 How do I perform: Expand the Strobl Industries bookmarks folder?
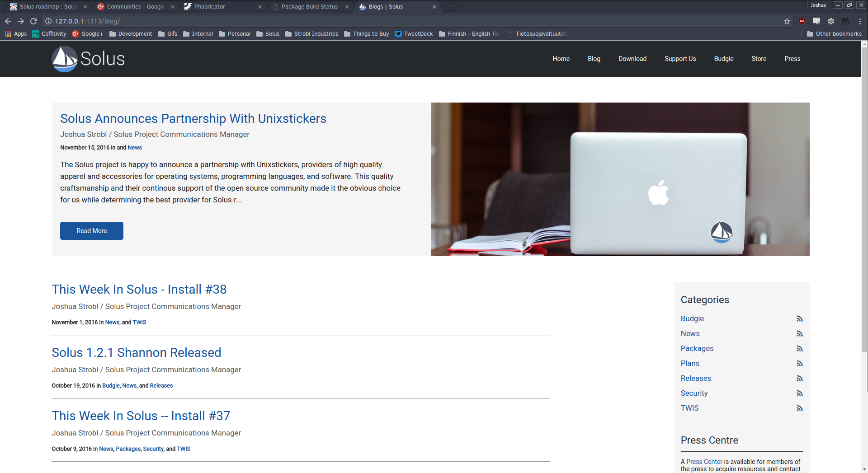point(311,34)
